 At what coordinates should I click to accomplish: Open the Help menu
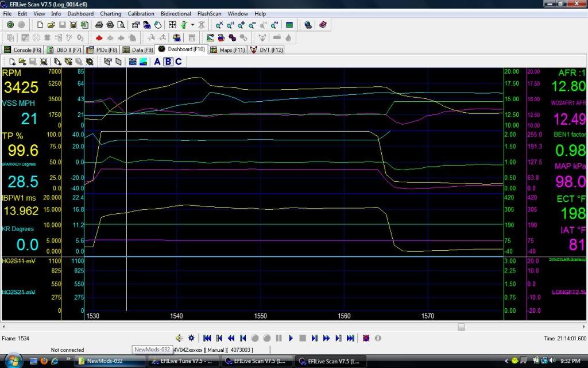[260, 14]
